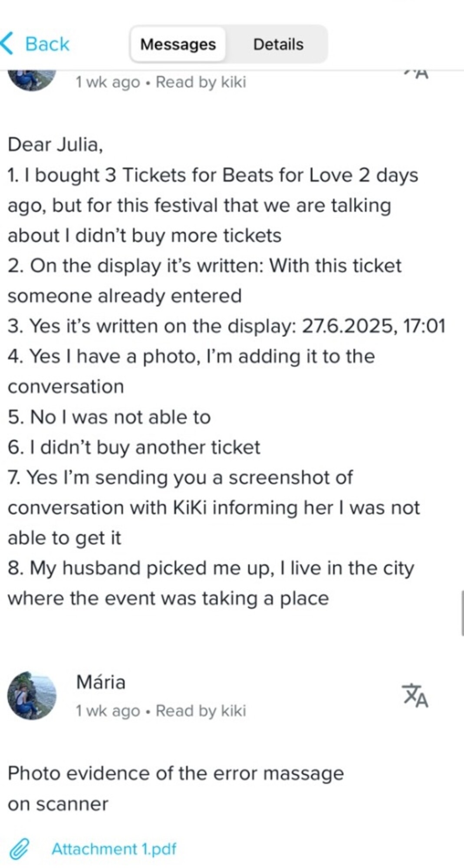Click the Back chevron arrow

point(8,44)
